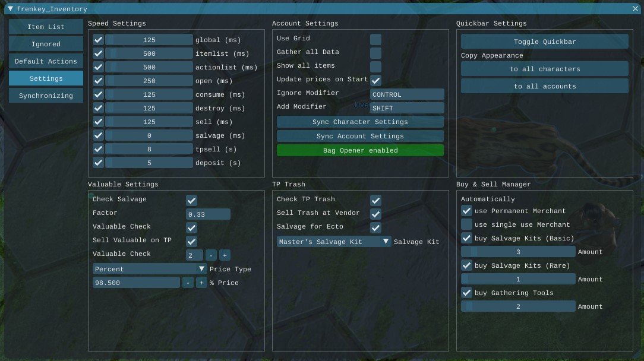
Task: Collapse the frenkey_Inventory window with the triangle
Action: [10, 9]
